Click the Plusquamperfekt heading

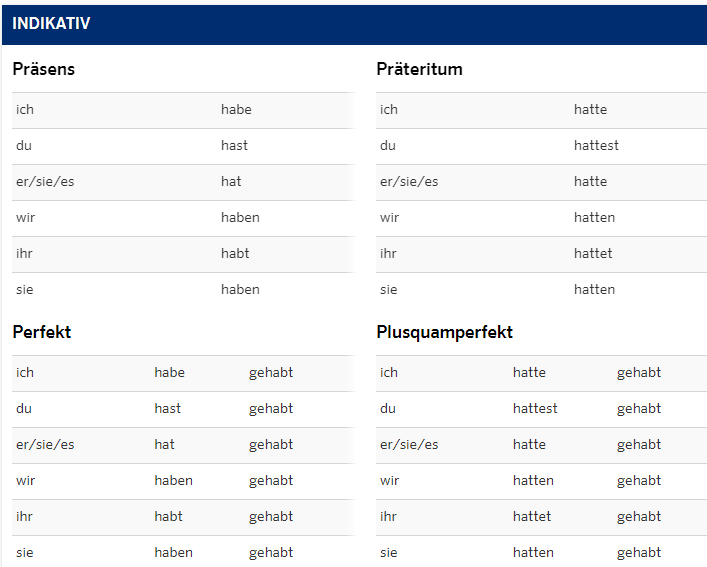coord(445,333)
